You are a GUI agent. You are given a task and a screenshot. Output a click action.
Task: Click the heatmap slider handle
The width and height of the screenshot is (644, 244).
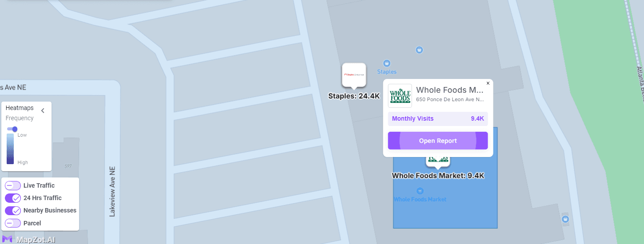pyautogui.click(x=15, y=129)
